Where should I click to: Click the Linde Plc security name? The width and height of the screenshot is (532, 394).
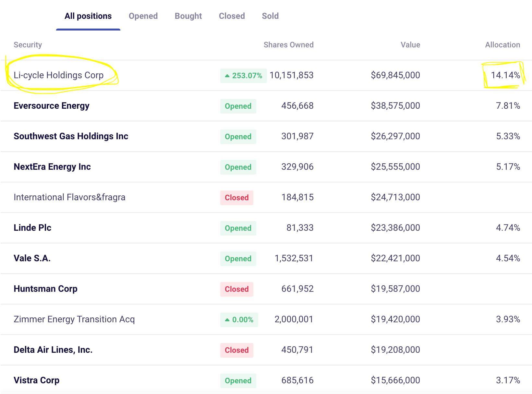32,228
